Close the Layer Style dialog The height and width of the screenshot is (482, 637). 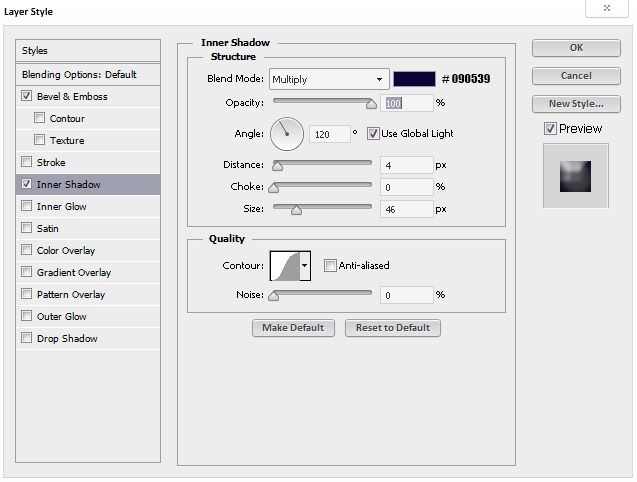[607, 8]
